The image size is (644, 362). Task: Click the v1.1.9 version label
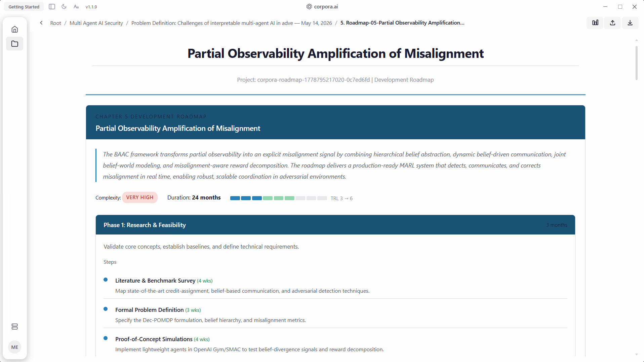(x=91, y=7)
